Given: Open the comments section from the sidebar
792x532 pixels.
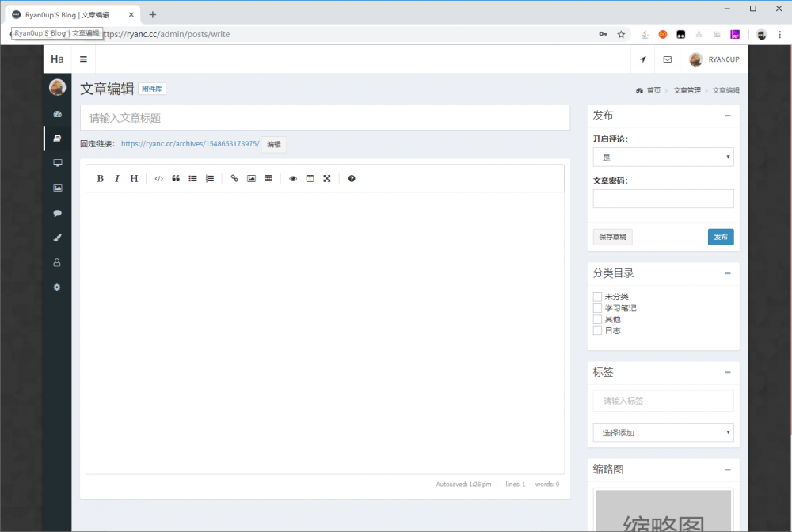Looking at the screenshot, I should 56,212.
